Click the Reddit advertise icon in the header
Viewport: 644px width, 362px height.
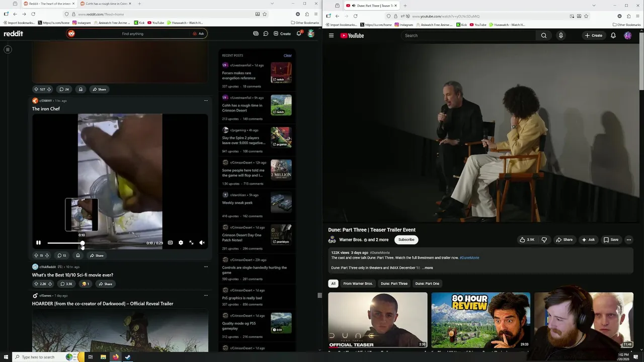pos(256,34)
